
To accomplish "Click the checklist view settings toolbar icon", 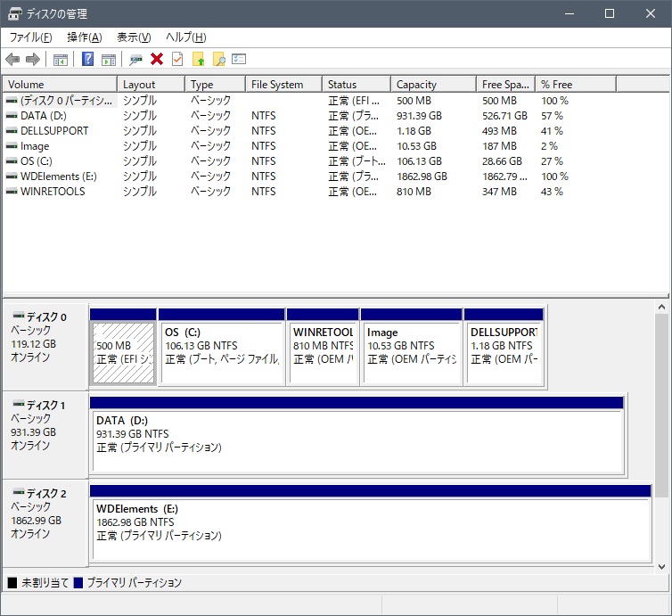I will [x=239, y=59].
